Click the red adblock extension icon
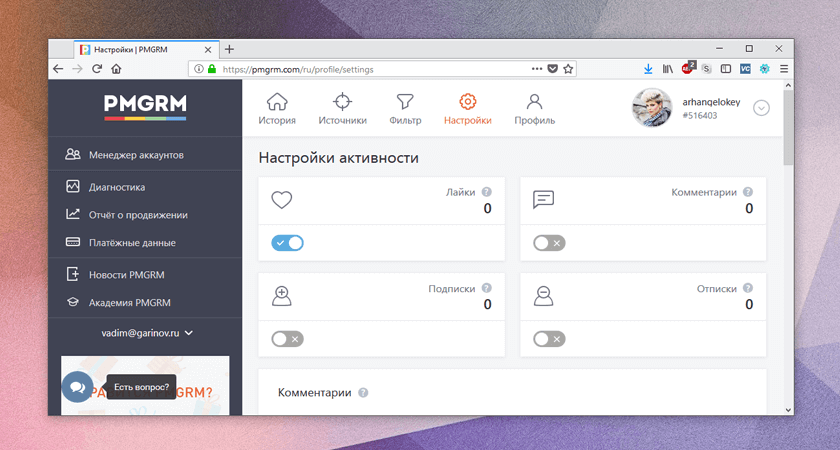 (x=687, y=68)
